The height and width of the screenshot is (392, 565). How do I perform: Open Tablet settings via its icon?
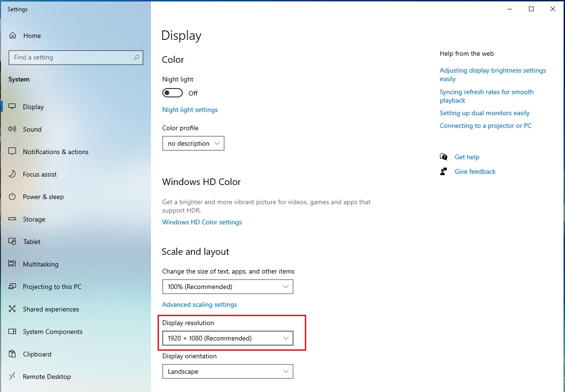click(x=12, y=242)
